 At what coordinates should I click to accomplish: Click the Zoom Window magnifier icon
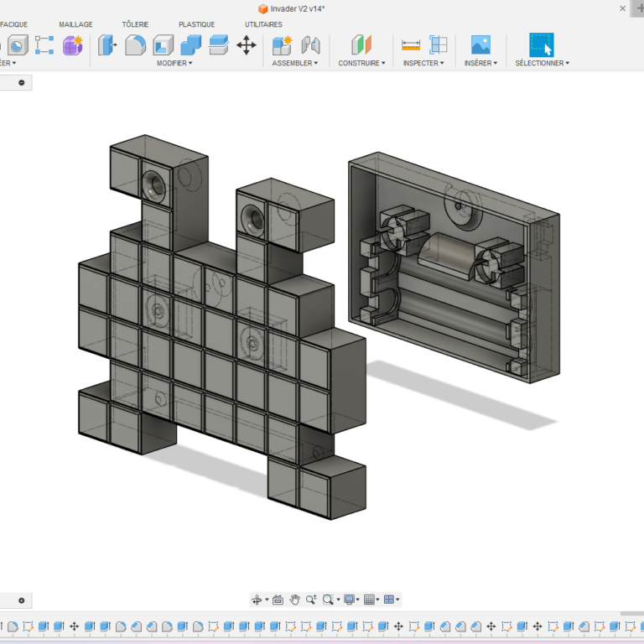point(328,600)
